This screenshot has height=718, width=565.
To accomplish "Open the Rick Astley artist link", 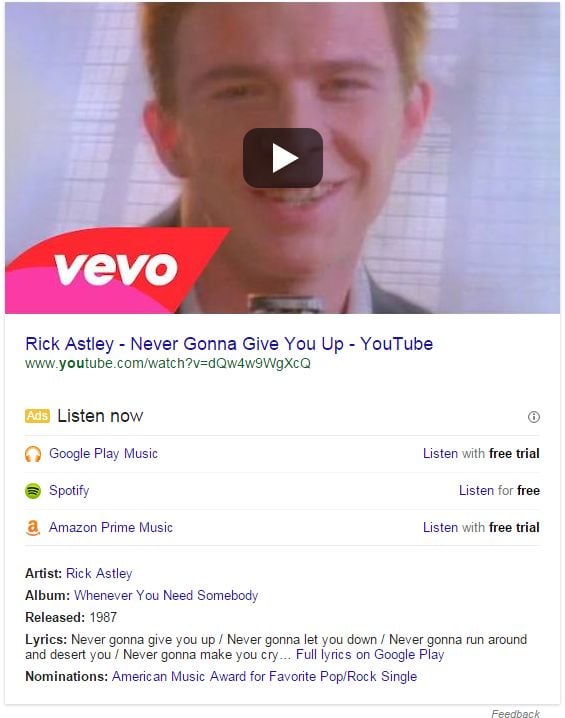I will point(99,573).
